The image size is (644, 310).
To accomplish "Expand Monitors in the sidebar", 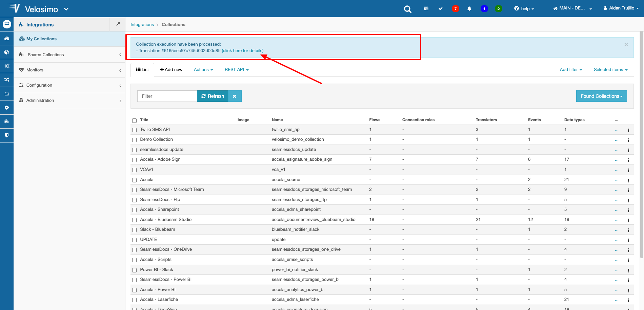I will 69,70.
